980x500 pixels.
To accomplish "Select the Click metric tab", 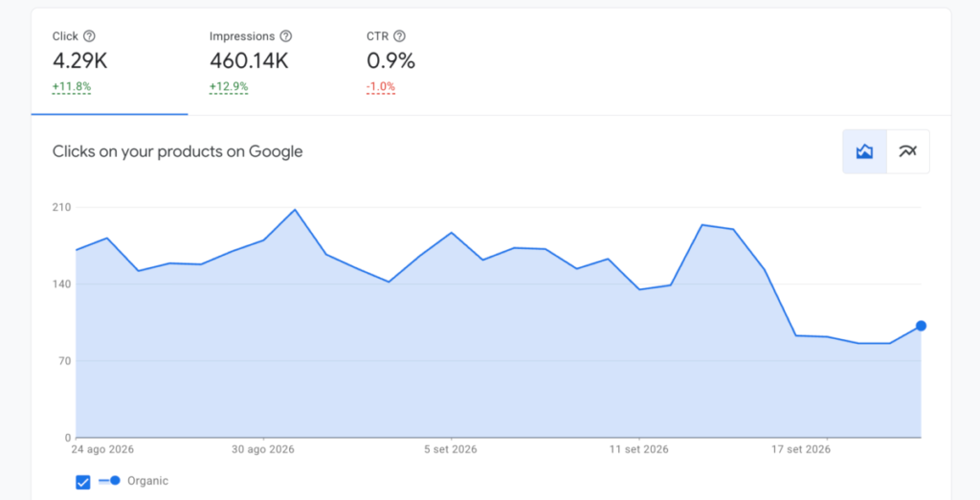I will click(109, 62).
